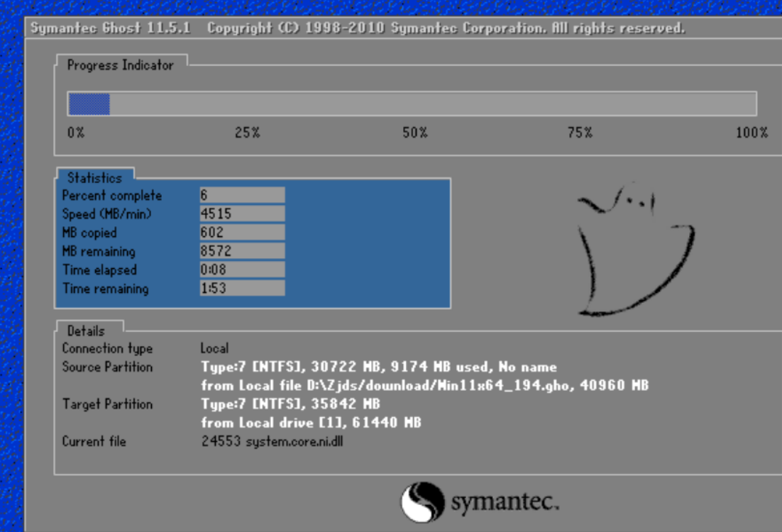782x532 pixels.
Task: Click the 'Current file' label
Action: 94,441
